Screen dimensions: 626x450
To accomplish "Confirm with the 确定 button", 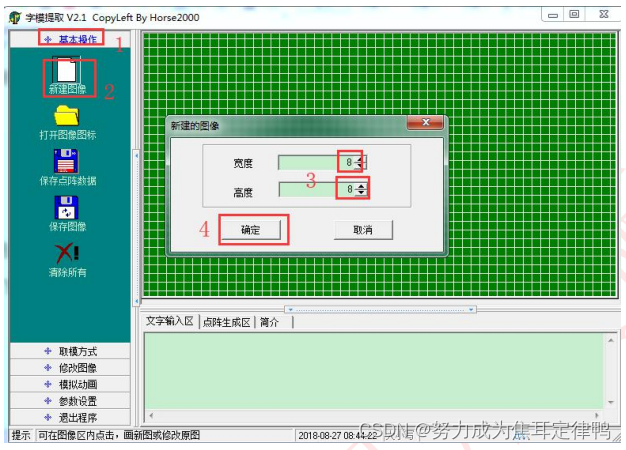I will [x=251, y=230].
